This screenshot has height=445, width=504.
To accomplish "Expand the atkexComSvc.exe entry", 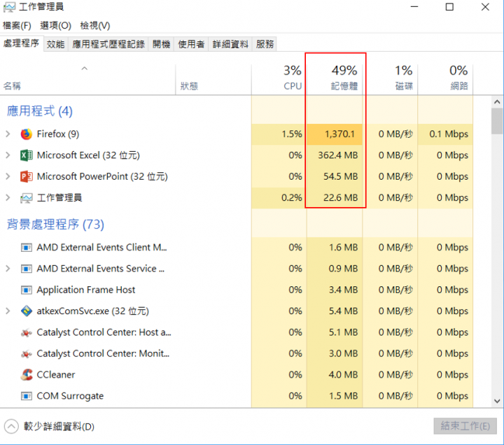I will click(8, 311).
